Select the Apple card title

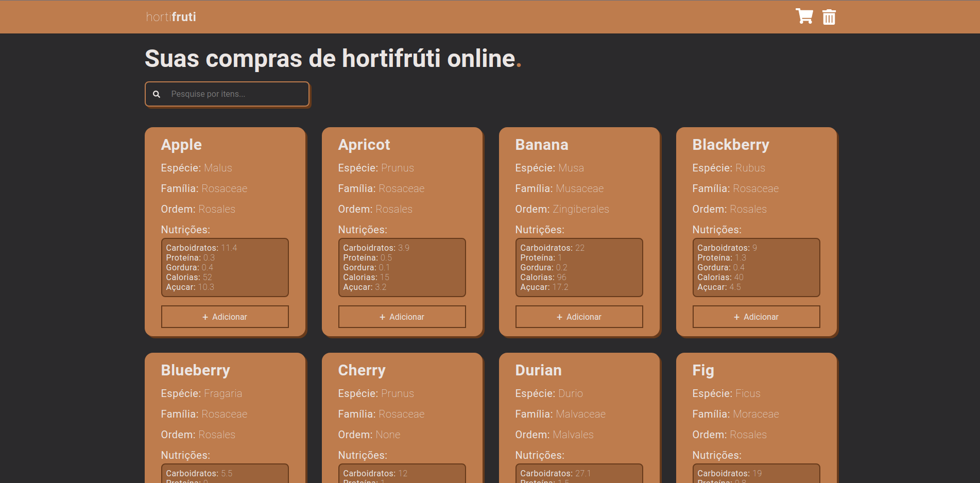click(181, 145)
